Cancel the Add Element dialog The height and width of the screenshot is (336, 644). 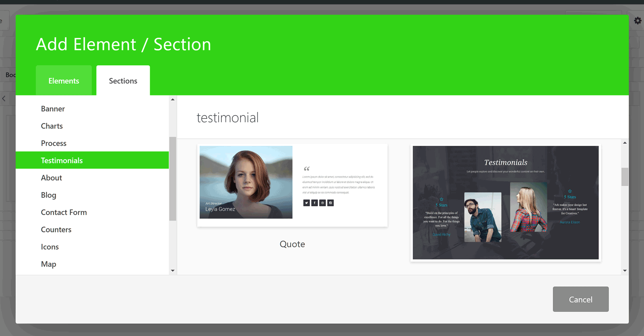(580, 299)
